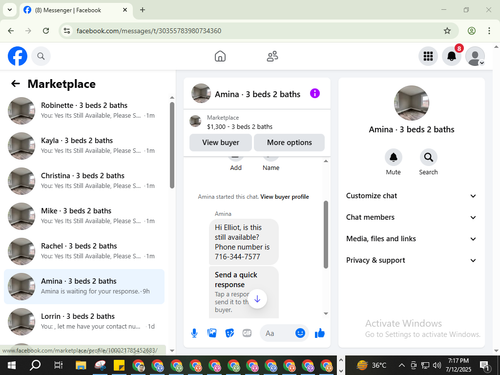Open Sticky Notes on the taskbar
The height and width of the screenshot is (375, 500).
tap(119, 365)
